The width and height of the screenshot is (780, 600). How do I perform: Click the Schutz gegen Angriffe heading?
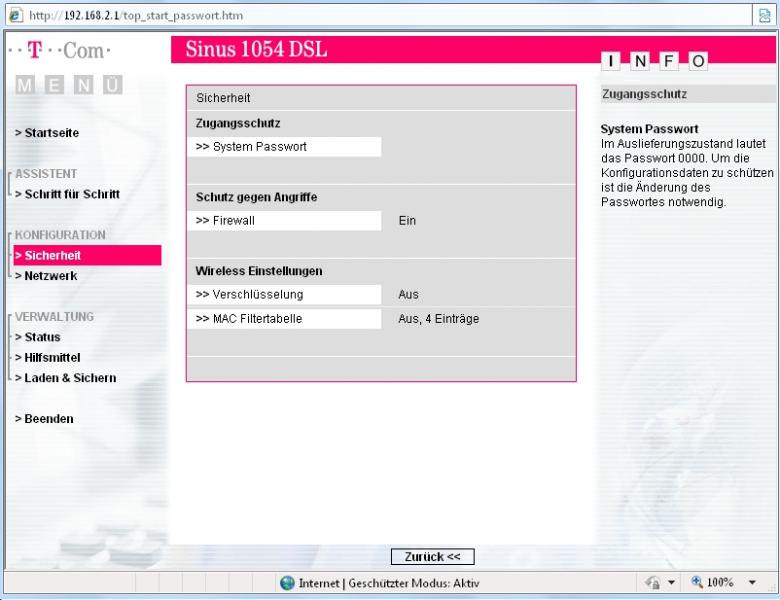256,197
